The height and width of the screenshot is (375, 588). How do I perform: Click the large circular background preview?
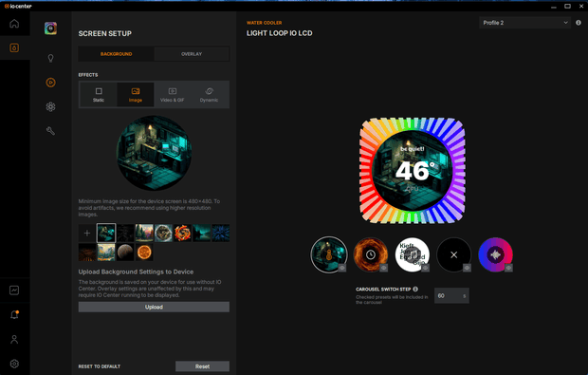155,153
